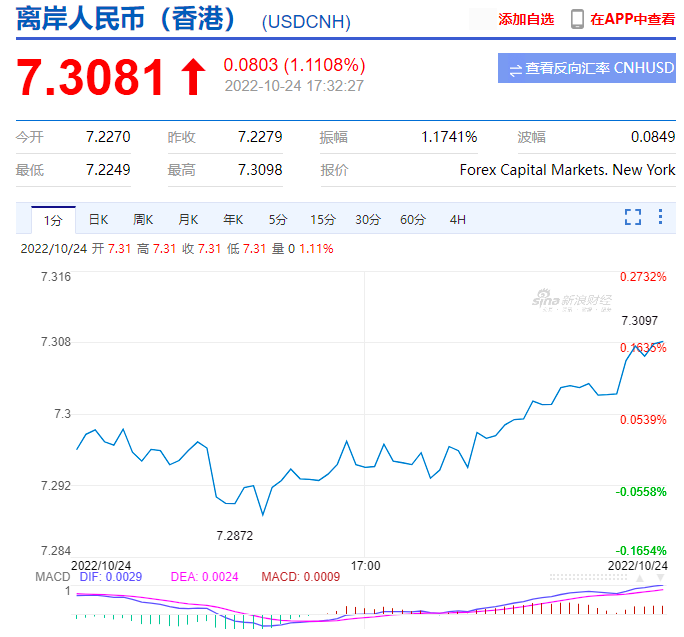Open the chart options three-dot menu
The height and width of the screenshot is (637, 684).
[660, 218]
